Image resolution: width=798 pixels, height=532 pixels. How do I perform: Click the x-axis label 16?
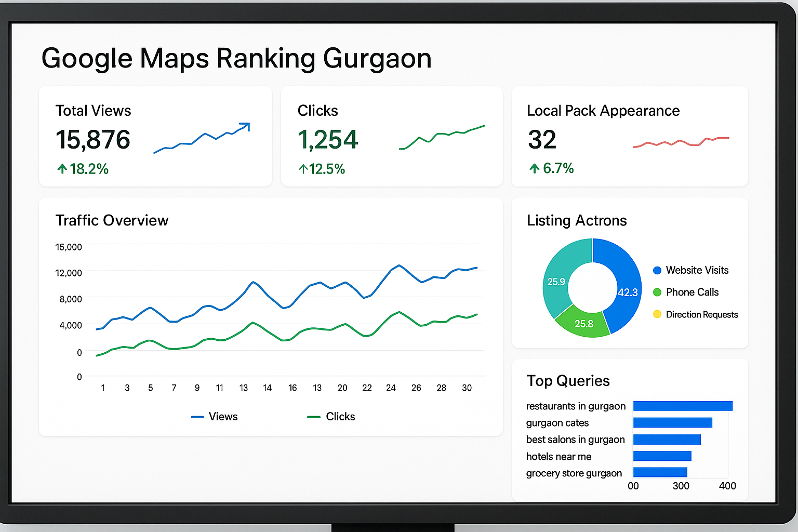(x=292, y=388)
